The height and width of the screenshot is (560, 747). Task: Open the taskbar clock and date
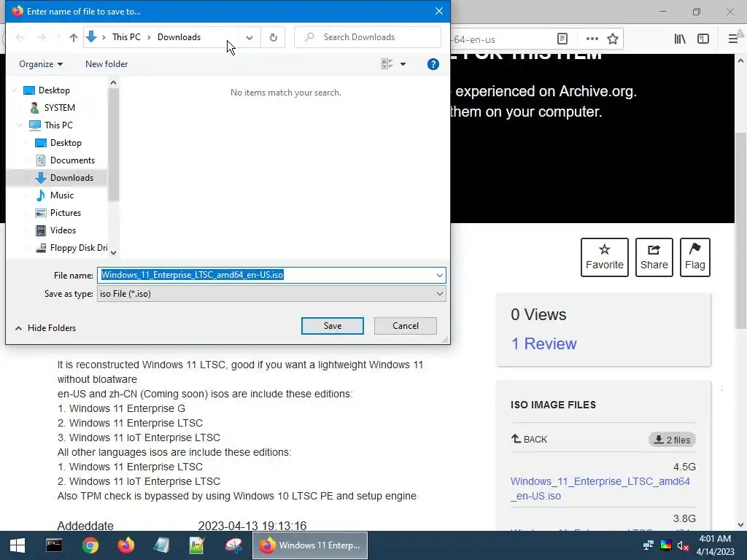tap(715, 545)
